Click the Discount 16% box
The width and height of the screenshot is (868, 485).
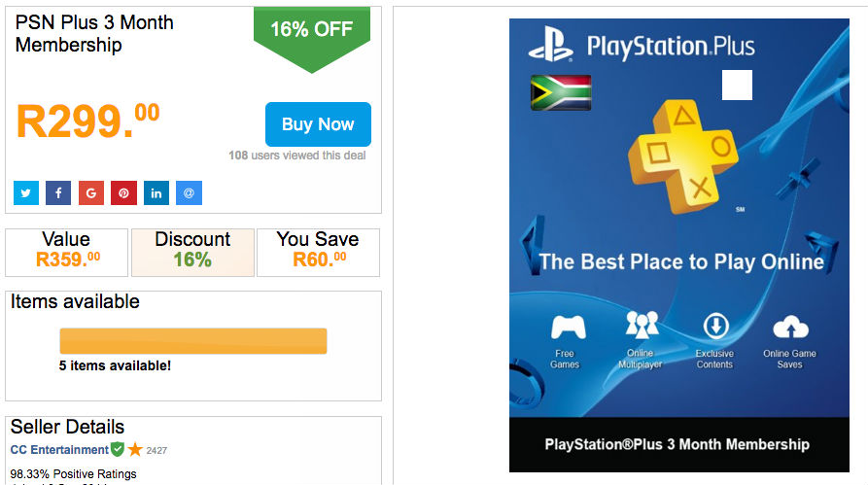[x=192, y=250]
